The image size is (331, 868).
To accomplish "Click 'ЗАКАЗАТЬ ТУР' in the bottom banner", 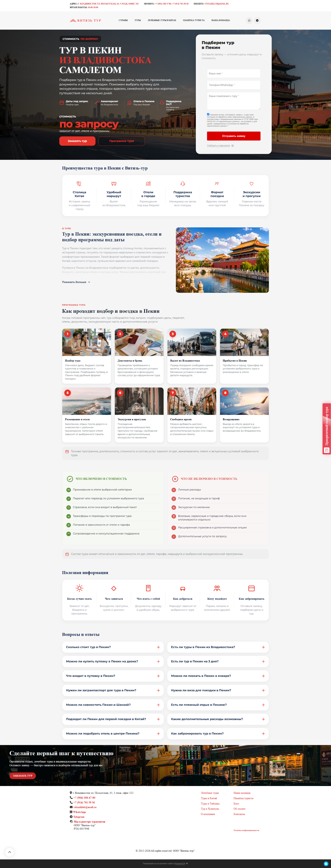I will pos(23,776).
